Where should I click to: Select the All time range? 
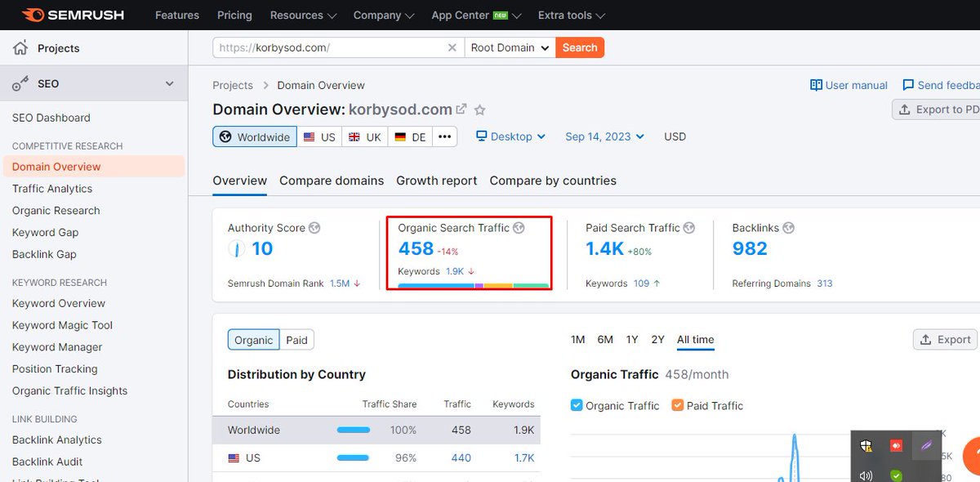696,340
